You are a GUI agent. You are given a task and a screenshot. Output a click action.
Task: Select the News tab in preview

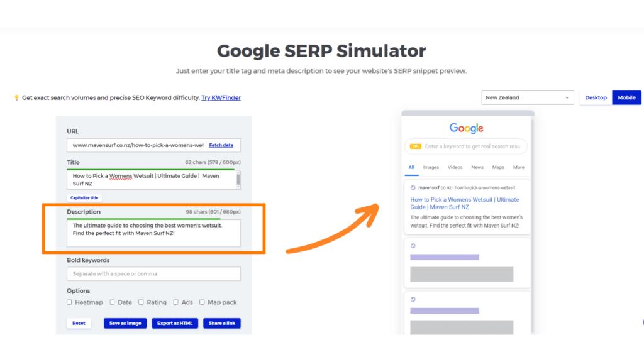[477, 167]
